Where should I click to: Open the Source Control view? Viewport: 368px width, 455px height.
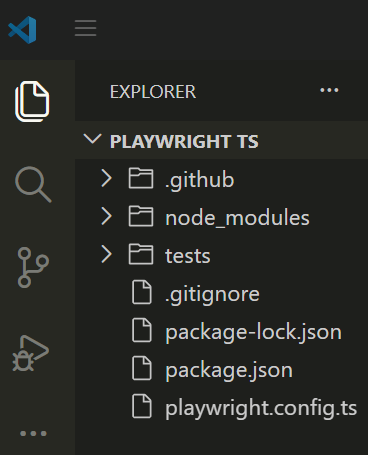33,267
